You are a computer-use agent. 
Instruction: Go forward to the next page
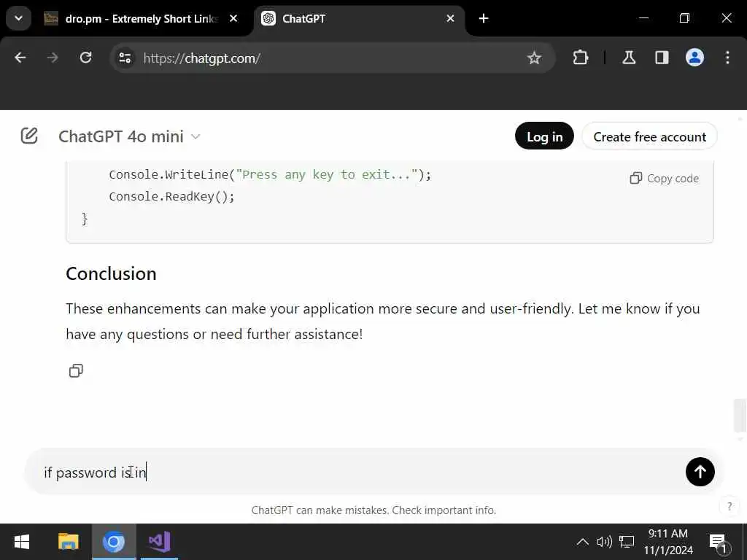53,58
